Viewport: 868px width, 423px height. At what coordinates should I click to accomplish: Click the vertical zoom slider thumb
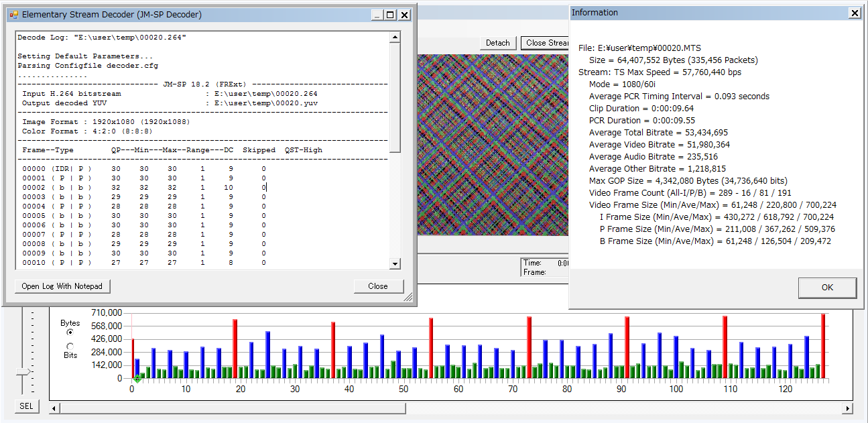tap(24, 371)
